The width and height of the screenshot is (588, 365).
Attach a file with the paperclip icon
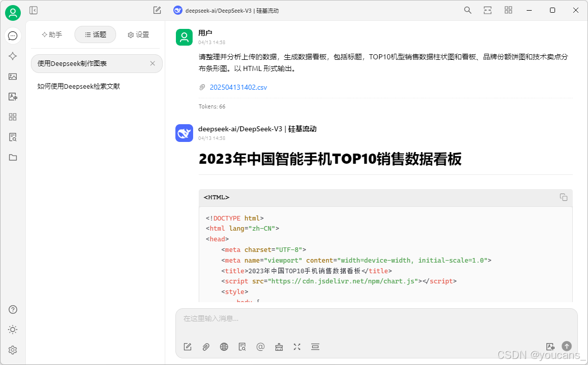pyautogui.click(x=206, y=347)
